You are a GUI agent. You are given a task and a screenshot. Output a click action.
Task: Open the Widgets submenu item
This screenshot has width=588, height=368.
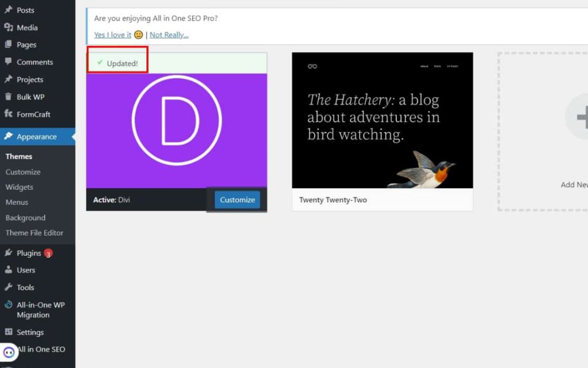(x=19, y=186)
